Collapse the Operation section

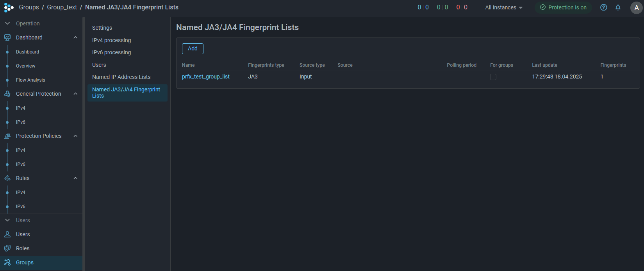[x=7, y=23]
